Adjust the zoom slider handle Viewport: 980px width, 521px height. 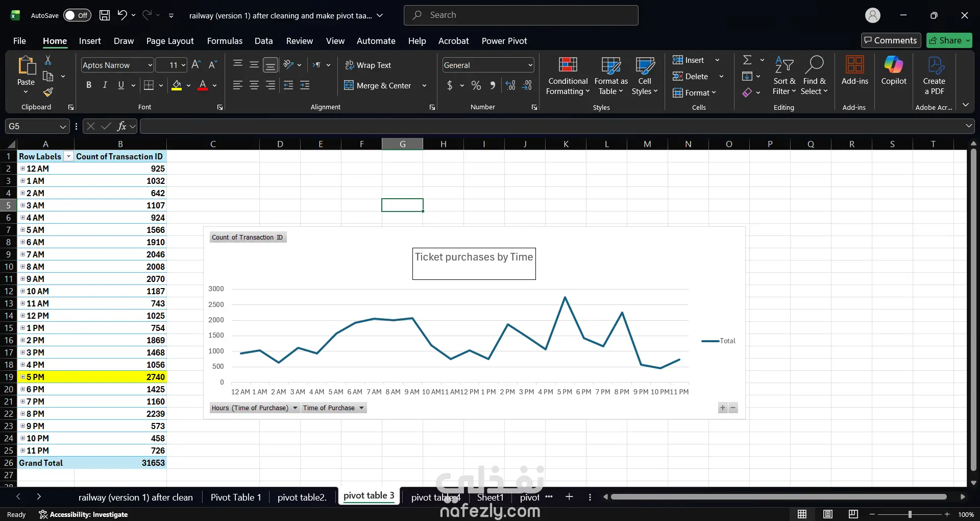910,514
